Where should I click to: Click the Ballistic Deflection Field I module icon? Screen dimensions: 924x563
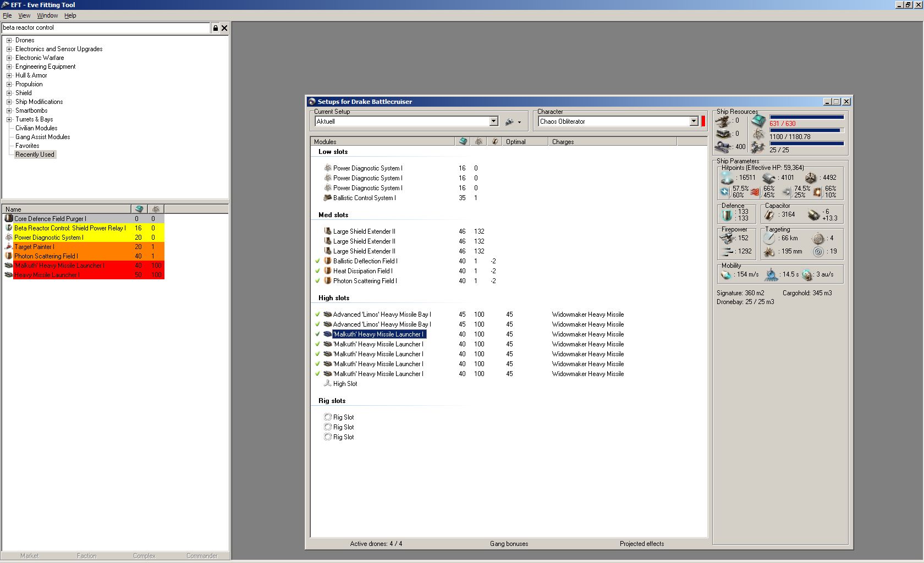[328, 261]
